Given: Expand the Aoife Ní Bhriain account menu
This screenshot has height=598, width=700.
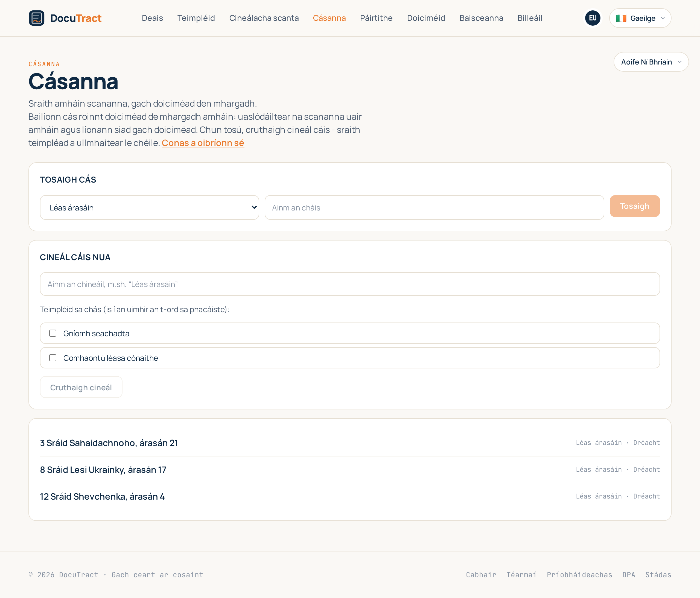Looking at the screenshot, I should click(x=651, y=62).
